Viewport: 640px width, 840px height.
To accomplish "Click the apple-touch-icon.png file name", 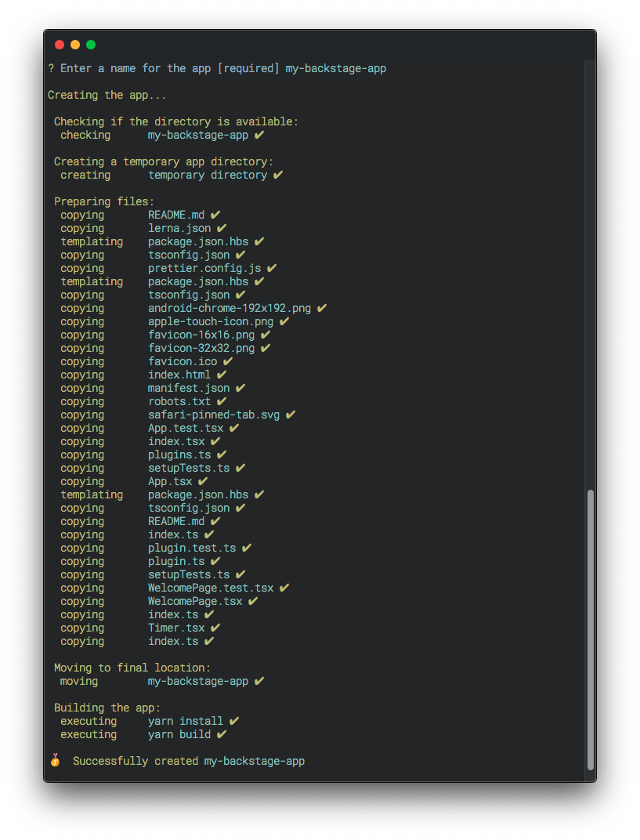I will [211, 321].
